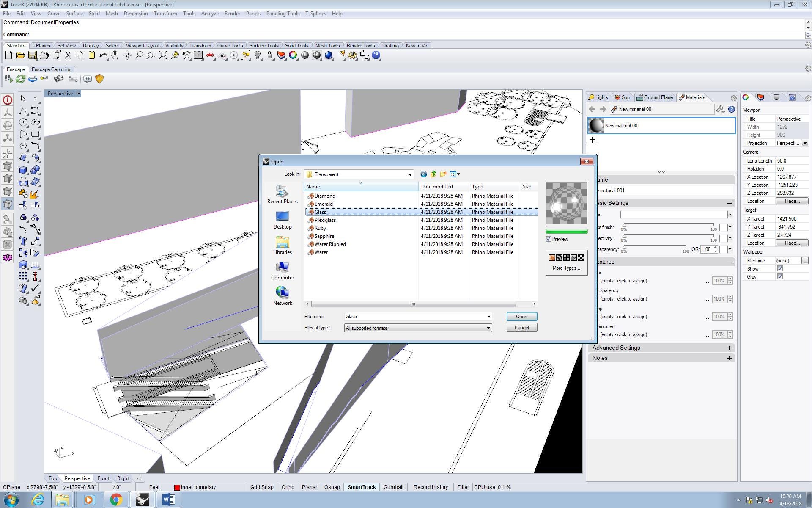Viewport: 812px width, 508px height.
Task: Toggle the wallpaper Show checkbox
Action: tap(780, 268)
